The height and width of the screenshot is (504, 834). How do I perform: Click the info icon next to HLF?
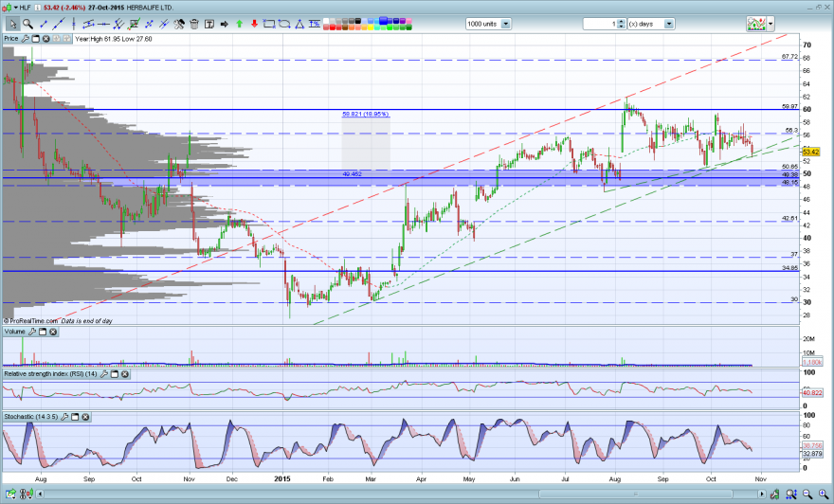point(38,8)
